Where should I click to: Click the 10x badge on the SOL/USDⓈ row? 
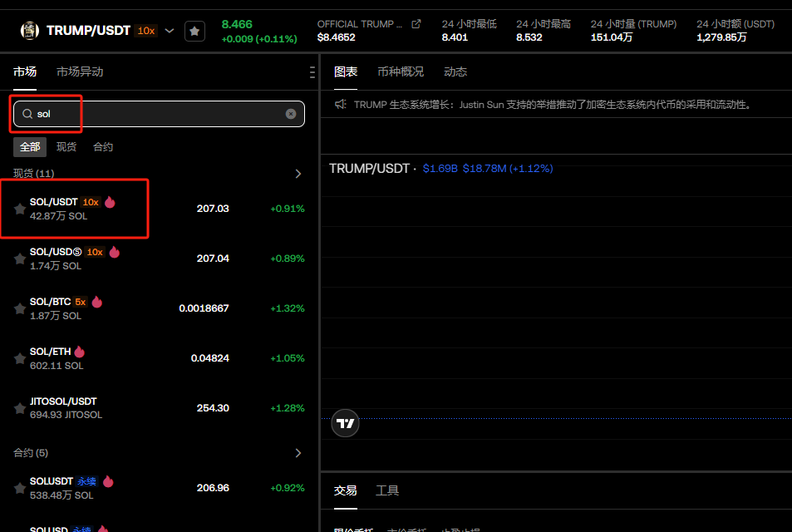(95, 252)
